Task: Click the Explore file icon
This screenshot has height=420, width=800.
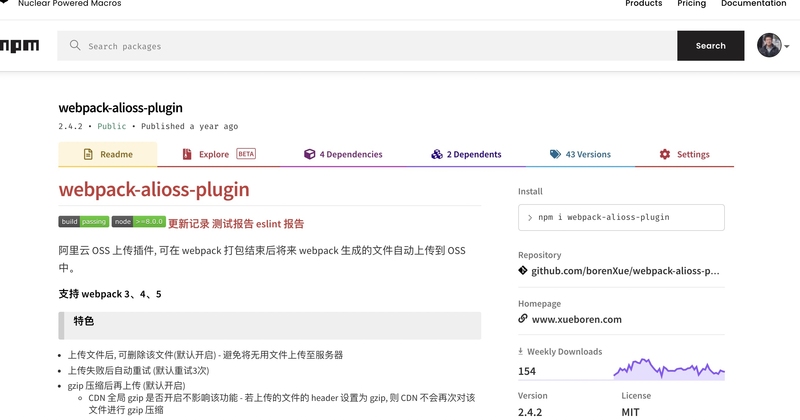Action: click(x=187, y=154)
